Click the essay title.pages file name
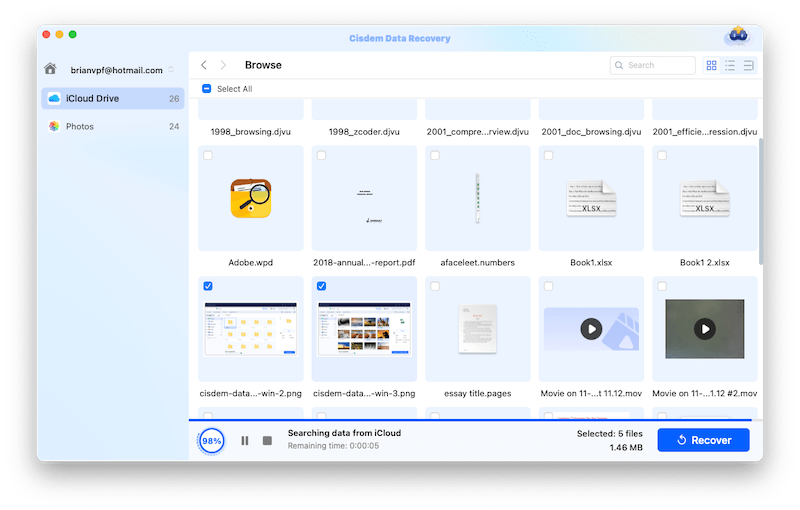This screenshot has height=510, width=800. [x=478, y=393]
